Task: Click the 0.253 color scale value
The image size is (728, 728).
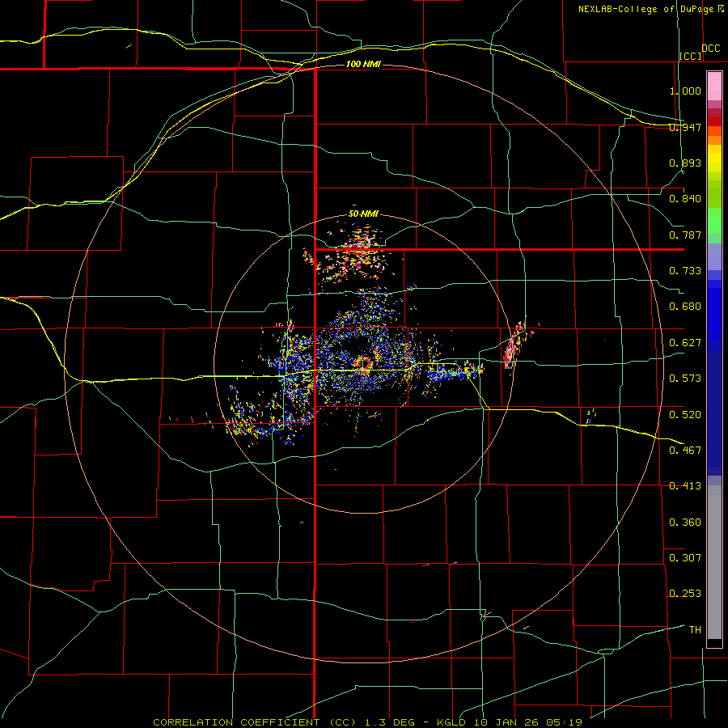Action: pos(685,594)
